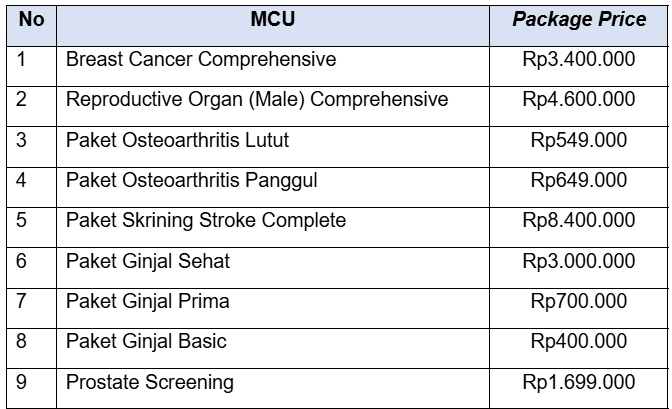Select the Paket Ginjal Sehat cell
Screen dimensions: 672x409
tap(273, 268)
